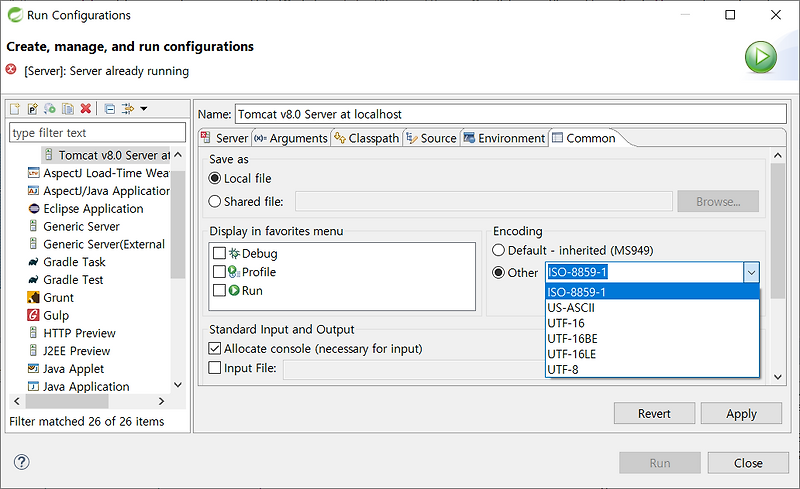Screen dimensions: 800x489
Task: Click the Duplicate configuration icon
Action: tap(68, 109)
